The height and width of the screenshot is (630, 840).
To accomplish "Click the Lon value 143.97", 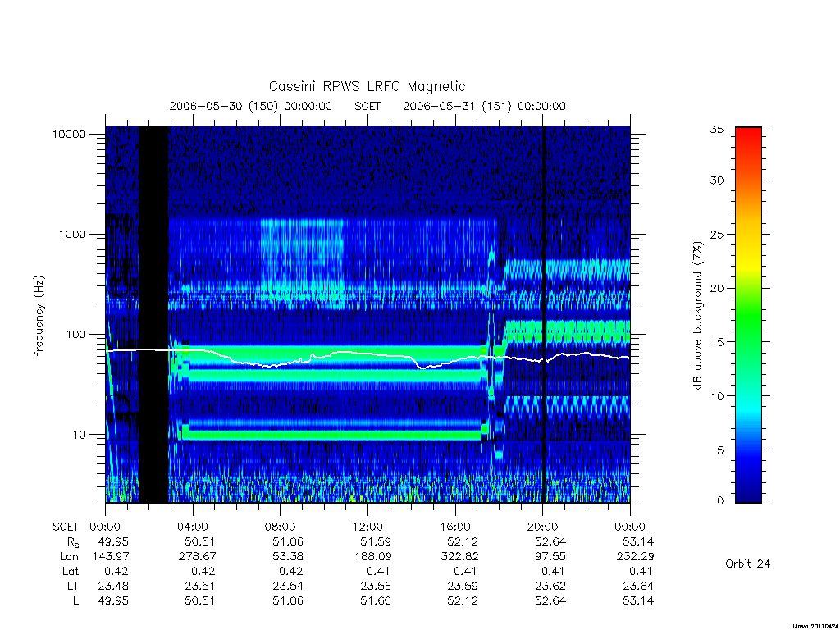I will [111, 557].
